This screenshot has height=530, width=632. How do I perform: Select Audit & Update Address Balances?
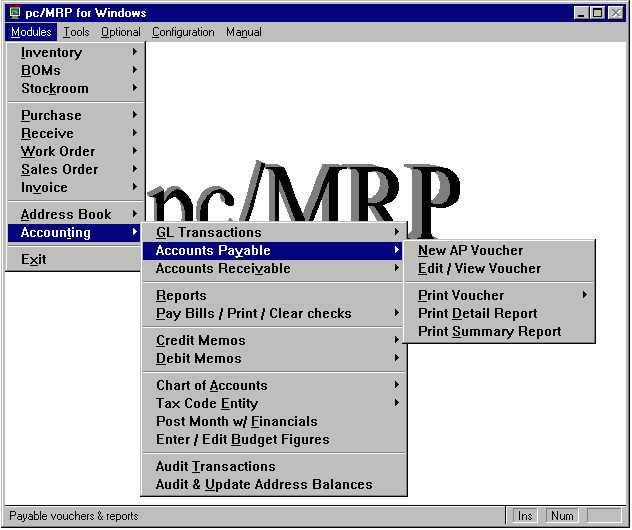click(274, 484)
